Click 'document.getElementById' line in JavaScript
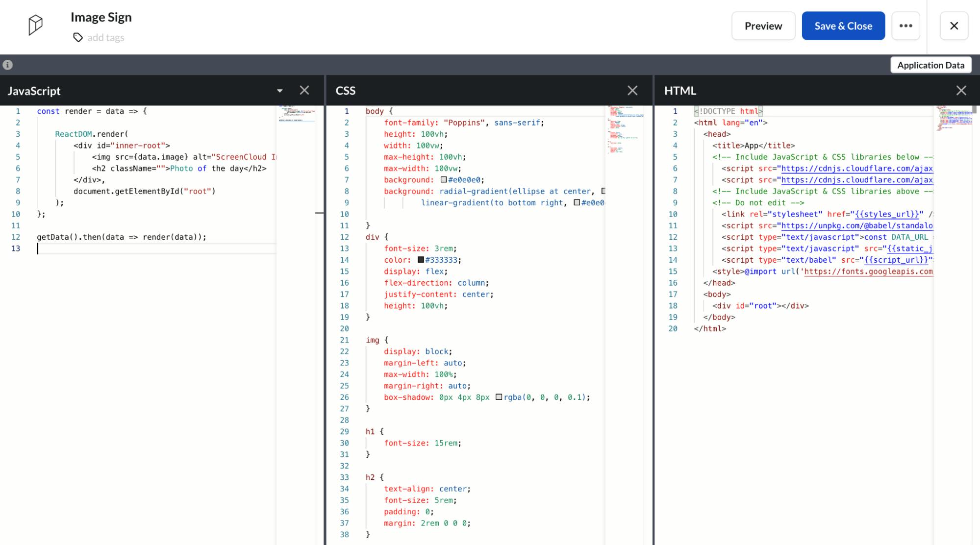Viewport: 980px width, 545px height. pyautogui.click(x=145, y=191)
